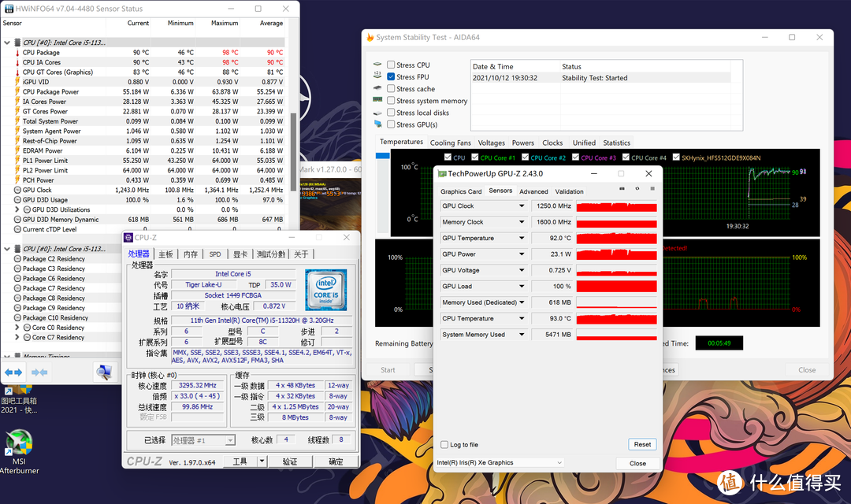Viewport: 851px width, 504px height.
Task: Click the GPU-Z screenshot camera icon
Action: (622, 189)
